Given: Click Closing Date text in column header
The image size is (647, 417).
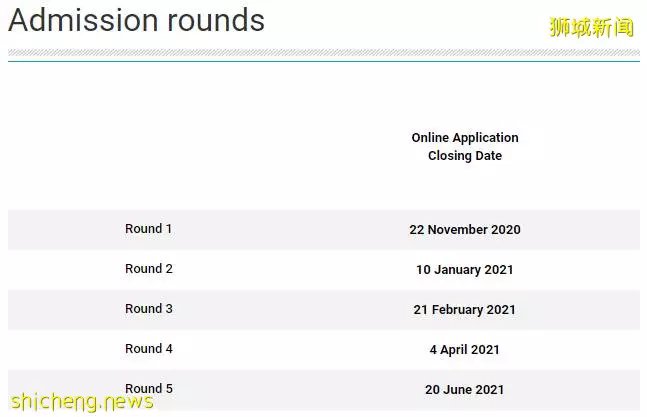Looking at the screenshot, I should tap(465, 156).
